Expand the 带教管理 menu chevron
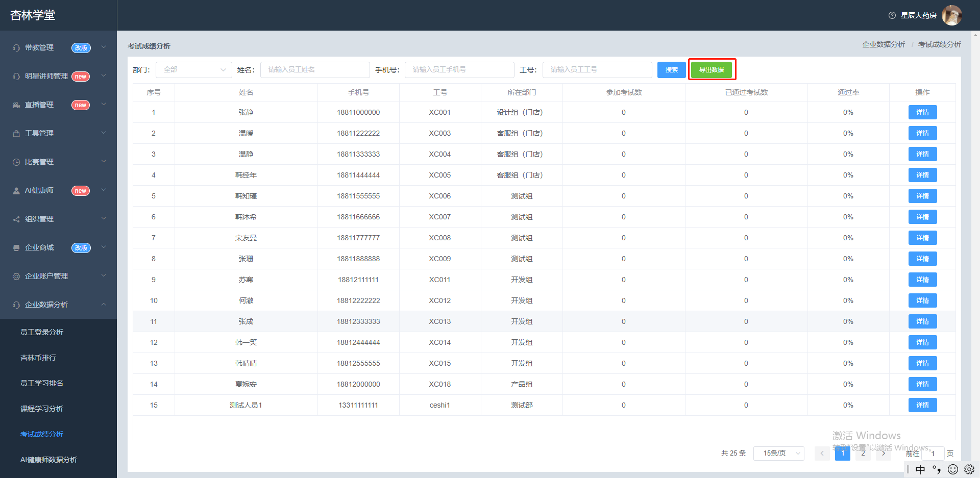Screen dimensions: 980x478 tap(104, 47)
